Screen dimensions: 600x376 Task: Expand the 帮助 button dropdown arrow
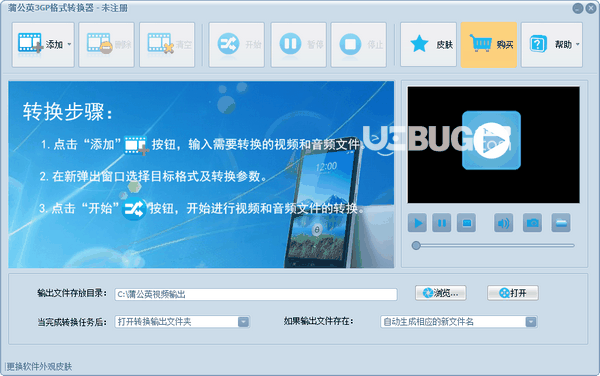click(578, 44)
